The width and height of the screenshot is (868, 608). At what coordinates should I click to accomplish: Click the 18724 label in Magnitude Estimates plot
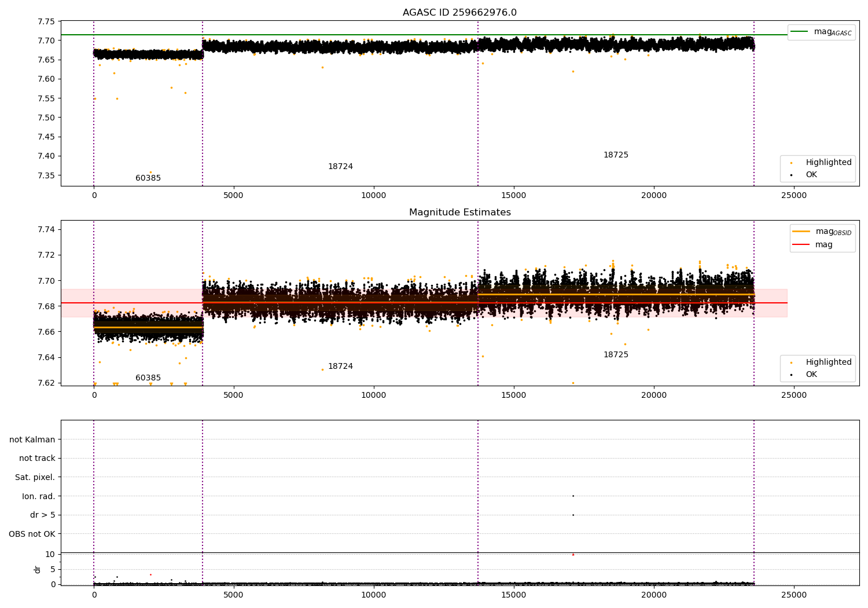click(340, 367)
